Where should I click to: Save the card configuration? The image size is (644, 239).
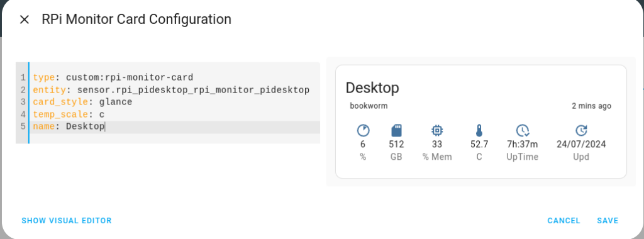[x=608, y=221]
